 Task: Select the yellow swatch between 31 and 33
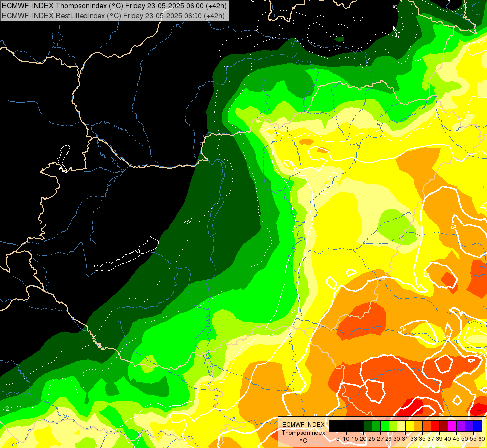click(x=410, y=426)
